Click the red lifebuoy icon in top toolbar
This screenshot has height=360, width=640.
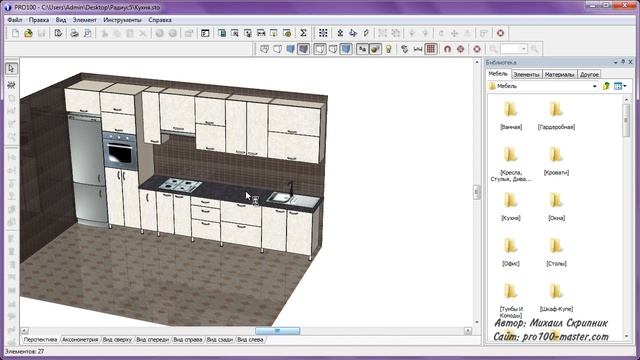pyautogui.click(x=500, y=33)
